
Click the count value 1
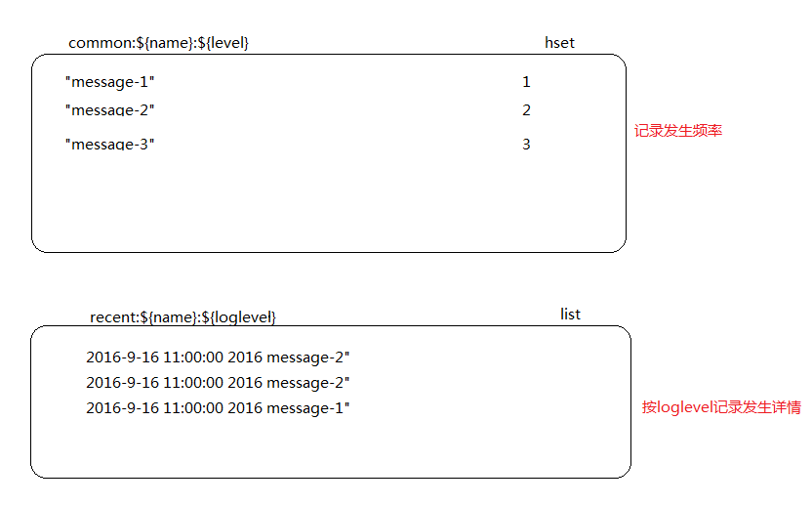point(526,82)
